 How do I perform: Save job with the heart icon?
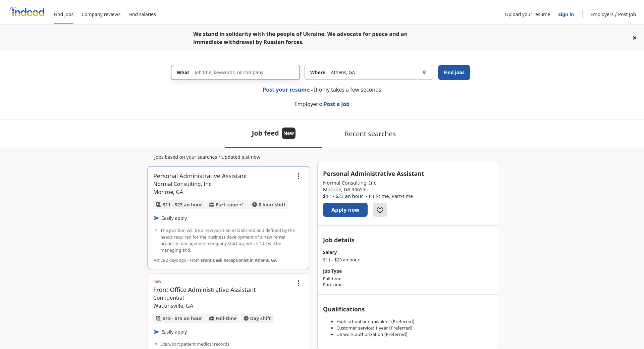pyautogui.click(x=380, y=210)
